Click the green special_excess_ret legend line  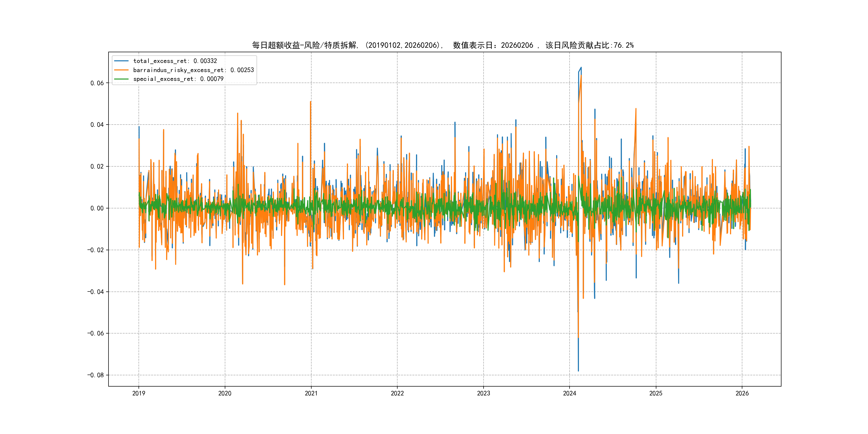(121, 79)
